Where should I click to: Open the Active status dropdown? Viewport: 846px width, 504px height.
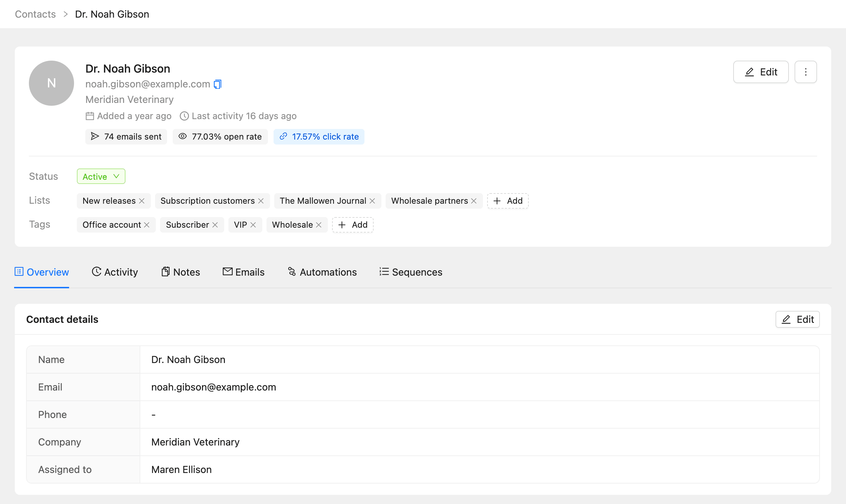click(101, 176)
